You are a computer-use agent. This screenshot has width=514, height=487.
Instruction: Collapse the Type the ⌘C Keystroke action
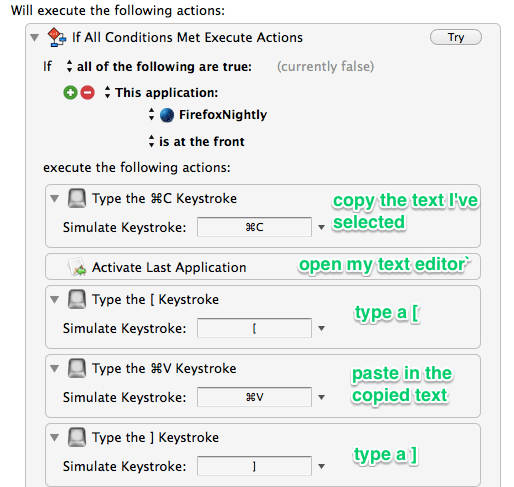coord(54,199)
